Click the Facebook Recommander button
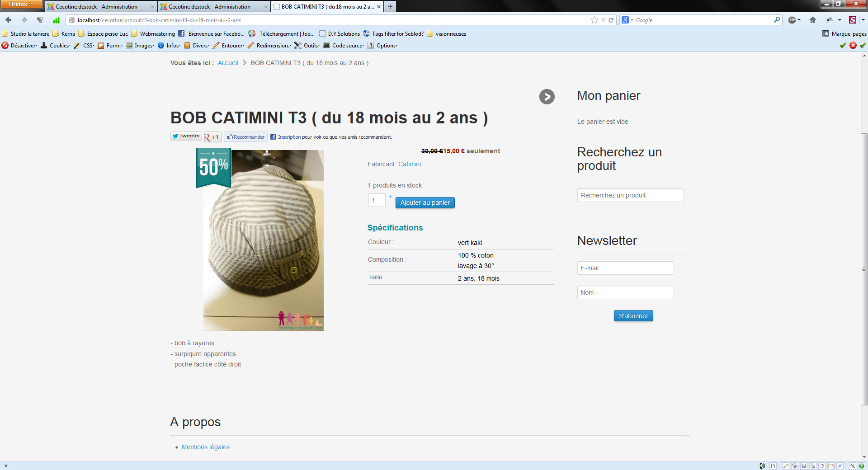This screenshot has height=470, width=868. 246,137
